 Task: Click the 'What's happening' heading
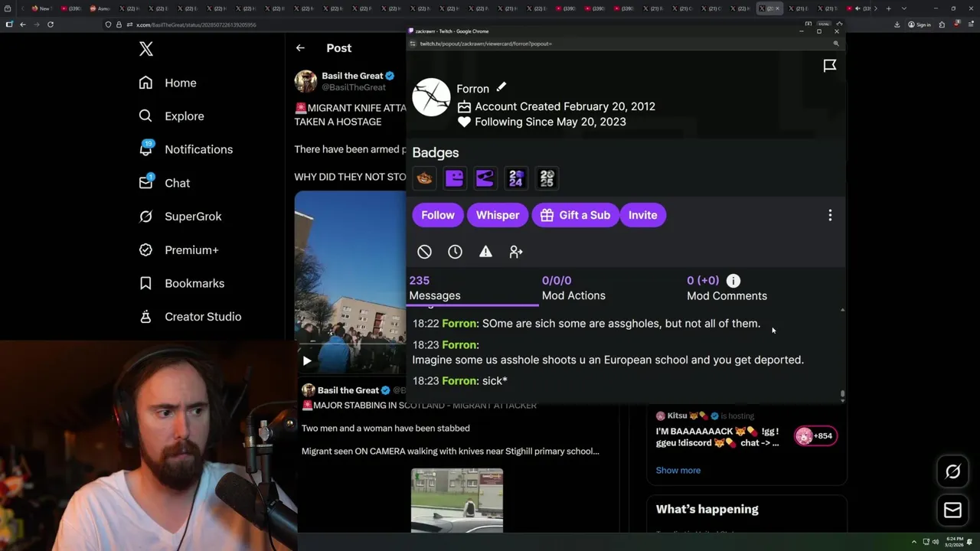tap(707, 510)
